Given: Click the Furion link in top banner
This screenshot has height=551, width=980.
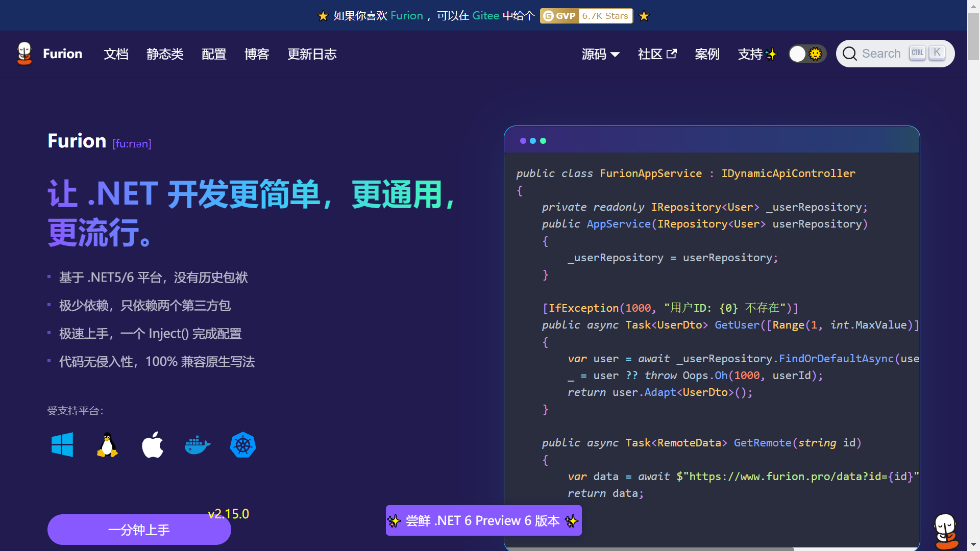Looking at the screenshot, I should [406, 16].
